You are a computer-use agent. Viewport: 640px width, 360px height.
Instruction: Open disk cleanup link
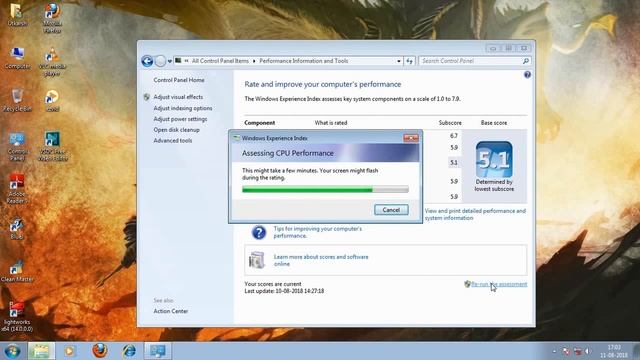coord(176,129)
